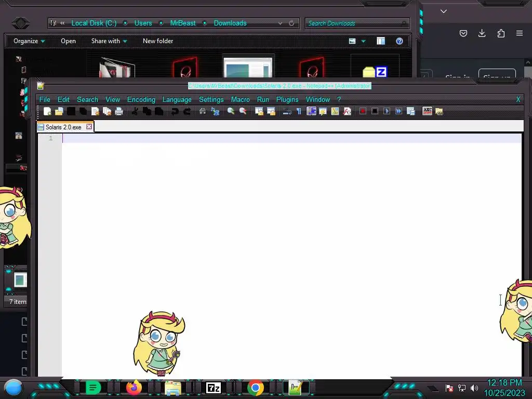Open the Search menu
Screen dimensions: 532x399
point(87,99)
